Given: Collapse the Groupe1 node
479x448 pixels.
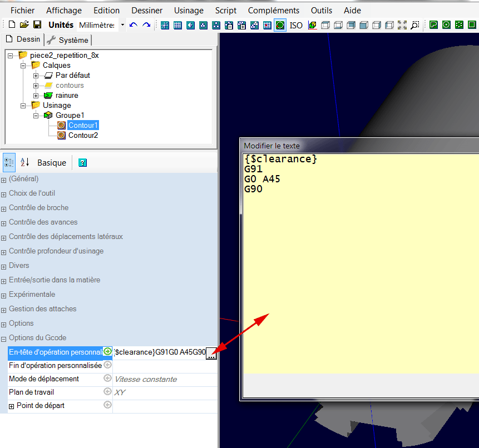Looking at the screenshot, I should click(x=36, y=116).
